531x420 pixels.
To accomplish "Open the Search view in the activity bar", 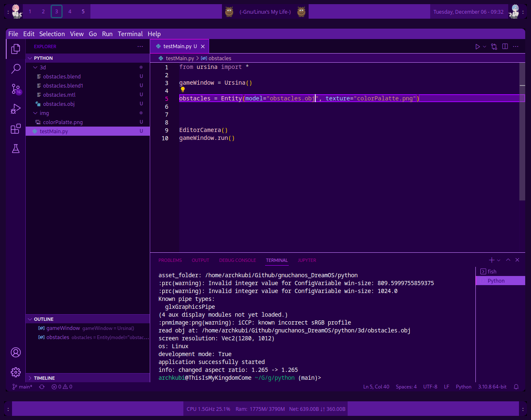I will click(15, 68).
